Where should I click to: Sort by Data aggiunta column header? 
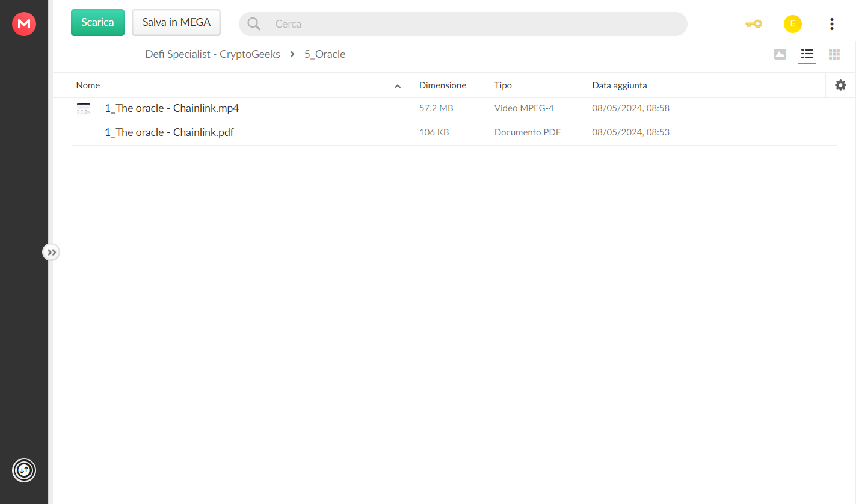620,85
